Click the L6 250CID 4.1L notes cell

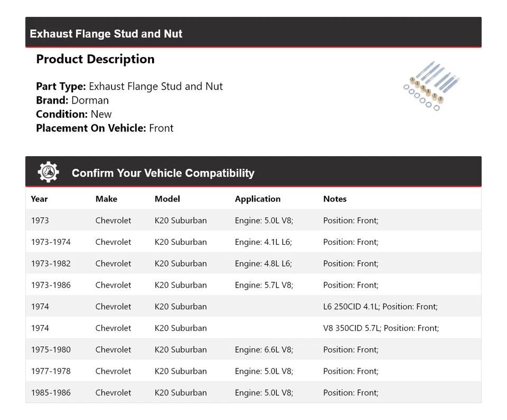pos(380,307)
